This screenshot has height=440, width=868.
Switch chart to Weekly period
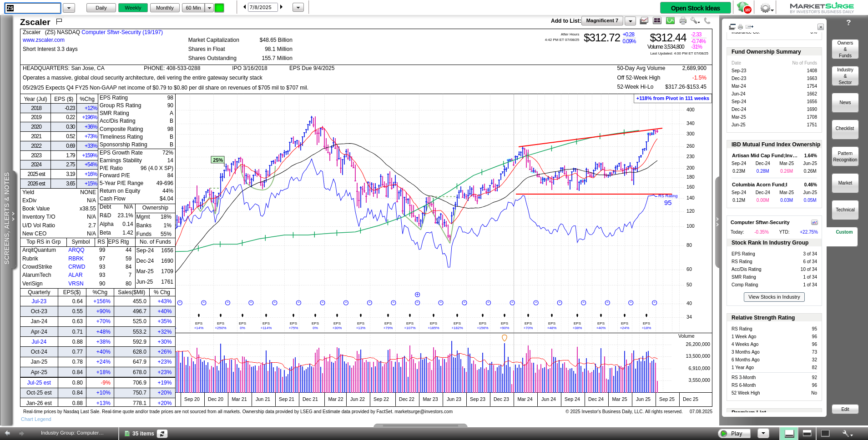point(133,8)
